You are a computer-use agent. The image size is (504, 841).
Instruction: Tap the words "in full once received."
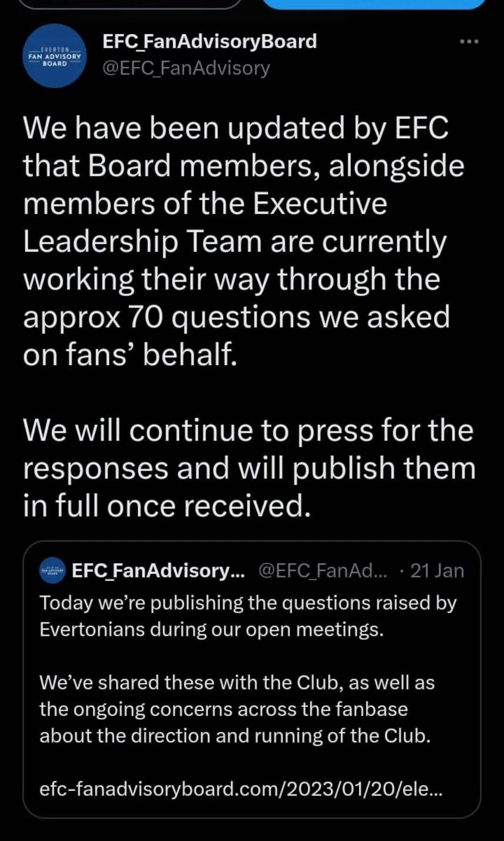167,505
